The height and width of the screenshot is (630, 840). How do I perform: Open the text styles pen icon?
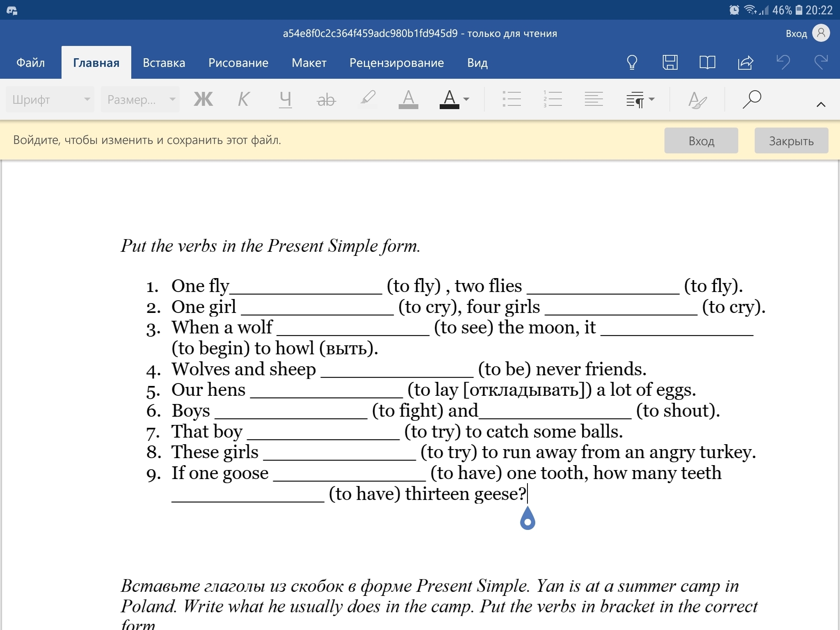697,99
